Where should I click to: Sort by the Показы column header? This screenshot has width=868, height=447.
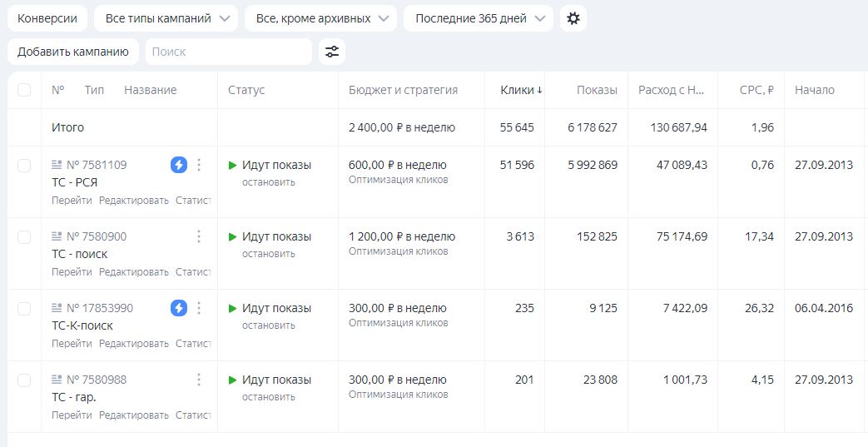(597, 90)
